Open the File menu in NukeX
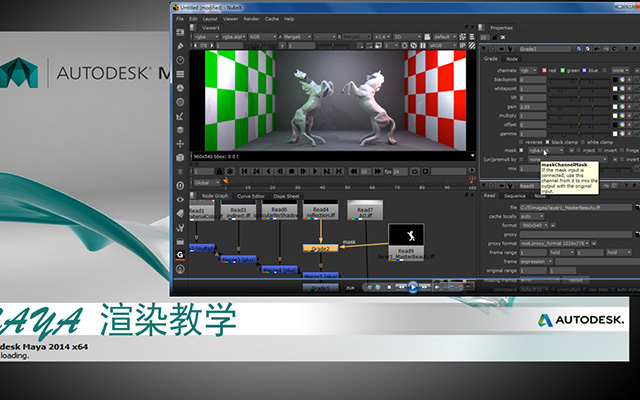The width and height of the screenshot is (640, 400). [180, 19]
